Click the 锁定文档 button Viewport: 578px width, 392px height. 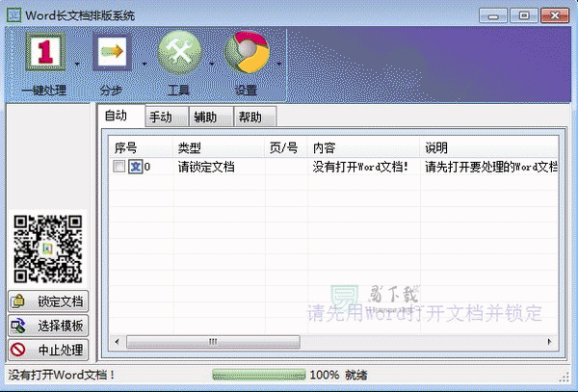(x=48, y=301)
